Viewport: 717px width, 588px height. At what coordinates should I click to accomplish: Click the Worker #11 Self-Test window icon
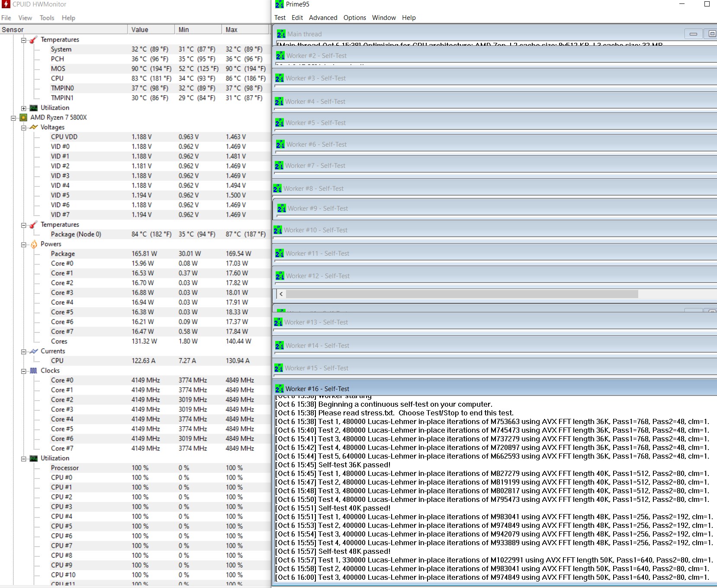(x=280, y=254)
